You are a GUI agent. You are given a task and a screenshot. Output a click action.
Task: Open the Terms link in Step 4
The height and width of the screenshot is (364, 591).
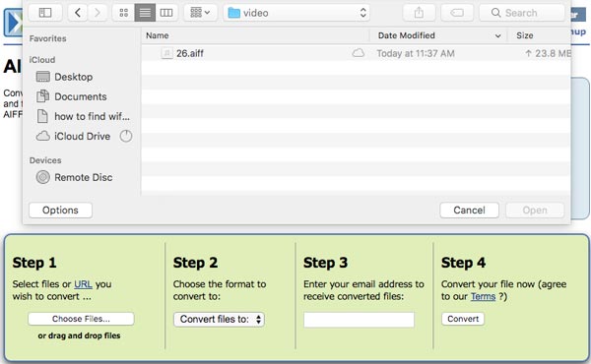coord(483,297)
